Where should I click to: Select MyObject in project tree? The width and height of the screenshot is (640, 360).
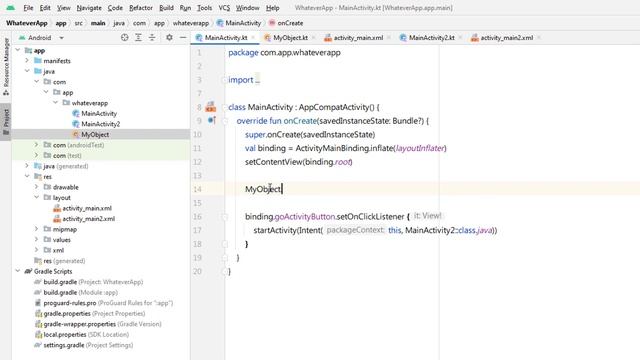(x=95, y=134)
